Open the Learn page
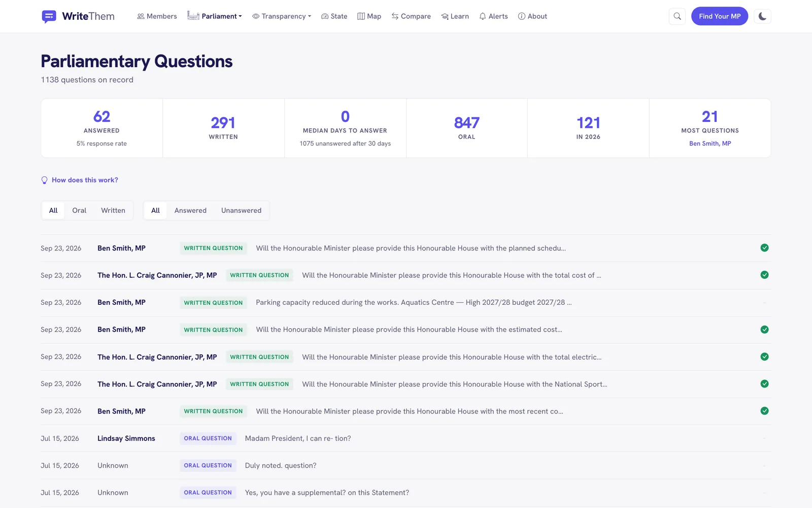 (455, 16)
